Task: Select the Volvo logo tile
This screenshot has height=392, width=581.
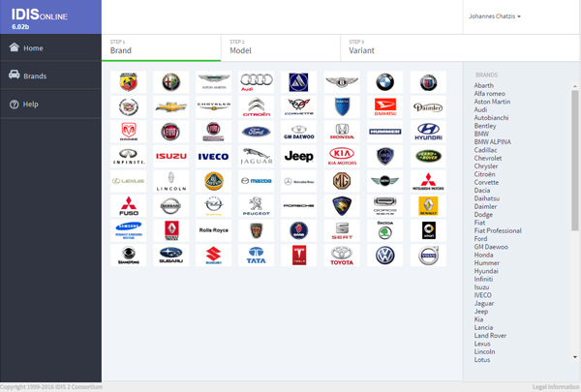Action: [428, 255]
